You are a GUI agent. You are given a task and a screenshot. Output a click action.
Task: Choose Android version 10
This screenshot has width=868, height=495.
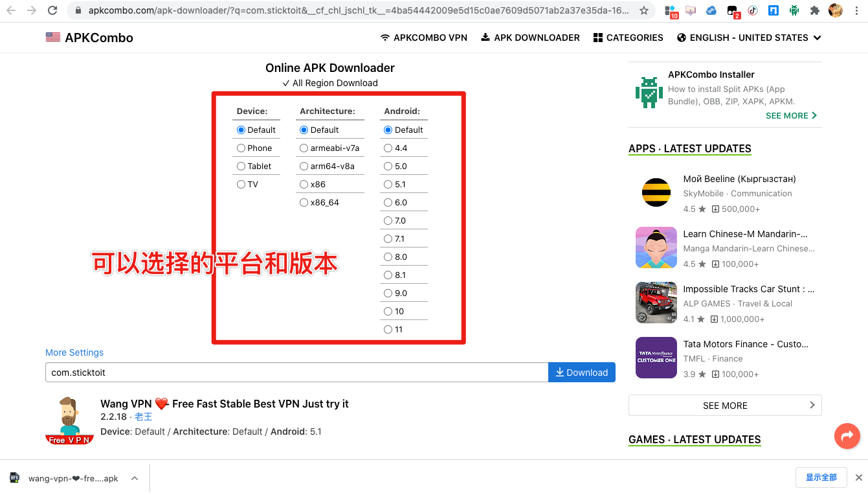point(388,312)
